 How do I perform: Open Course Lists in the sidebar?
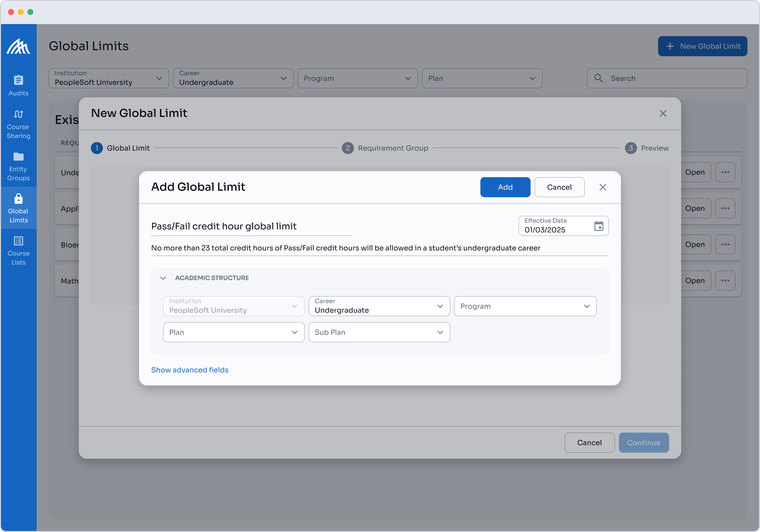[x=19, y=250]
